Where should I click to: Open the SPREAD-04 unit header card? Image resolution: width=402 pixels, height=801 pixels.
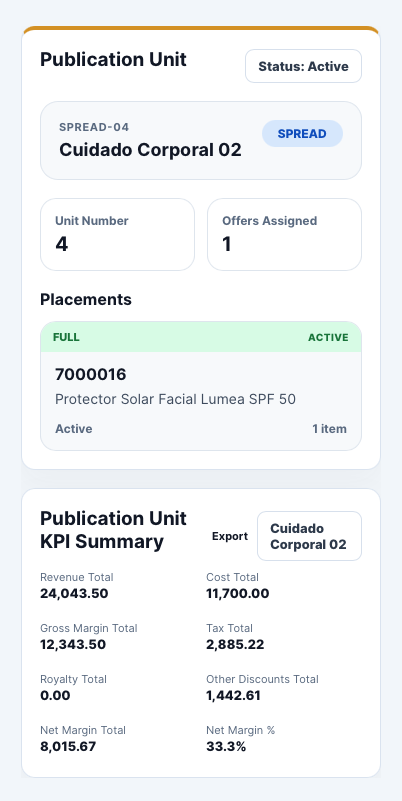click(x=201, y=140)
